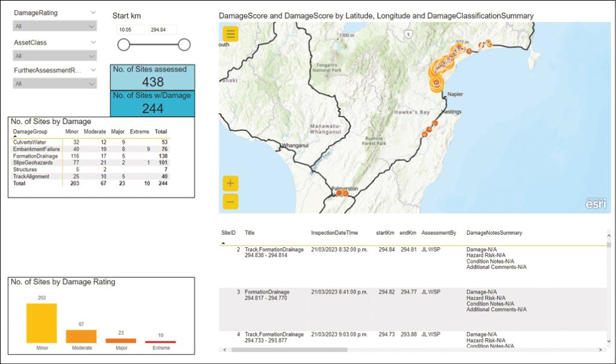Image resolution: width=616 pixels, height=364 pixels.
Task: Zoom in on the map
Action: pos(231,184)
